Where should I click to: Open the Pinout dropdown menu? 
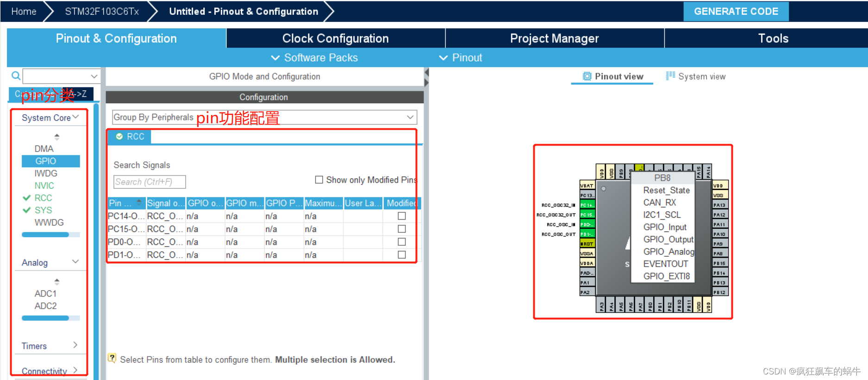(461, 57)
